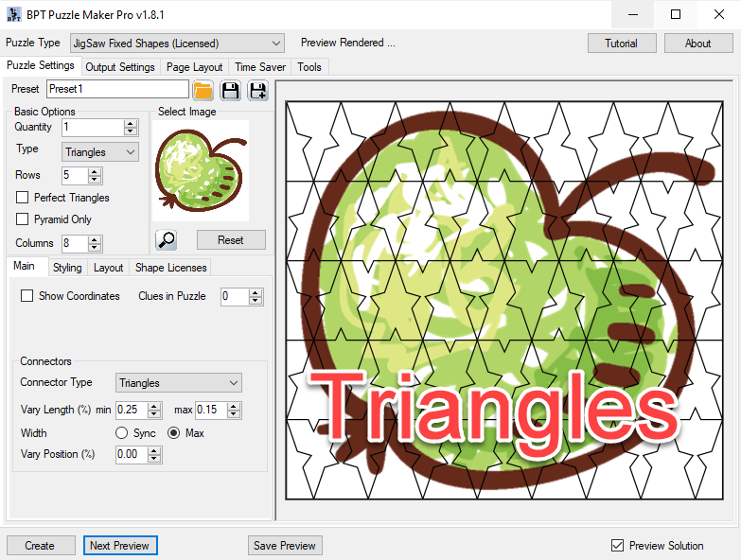Click the save preset floppy disk icon
Image resolution: width=741 pixels, height=560 pixels.
(230, 90)
